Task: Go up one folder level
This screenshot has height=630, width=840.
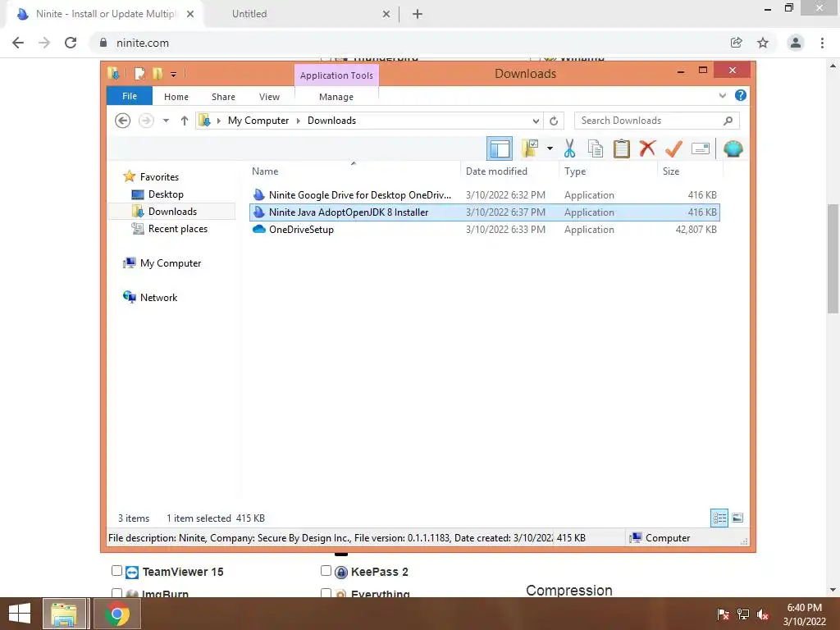Action: click(x=185, y=121)
